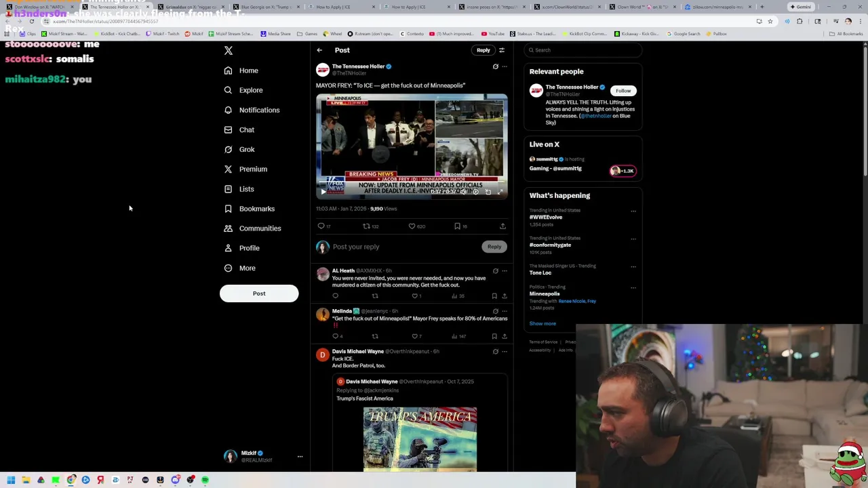Image resolution: width=868 pixels, height=488 pixels.
Task: Mute the video with the speaker icon
Action: [x=464, y=192]
